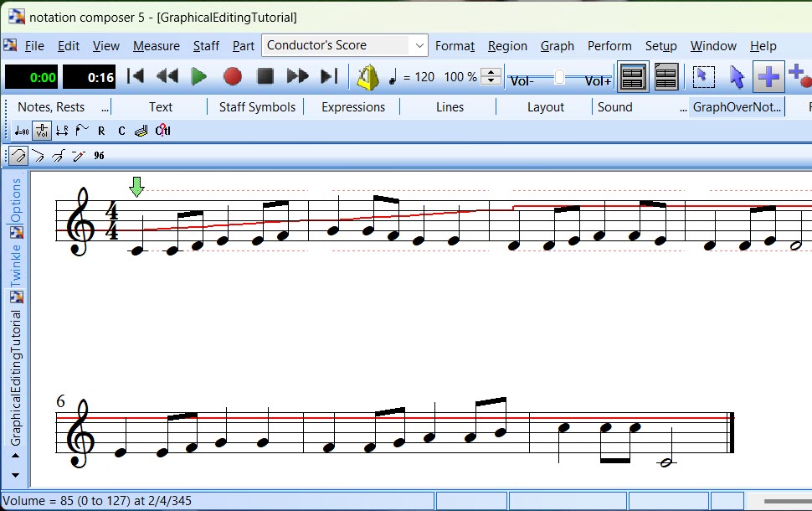
Task: Toggle freehand graph draw mode
Action: [18, 156]
